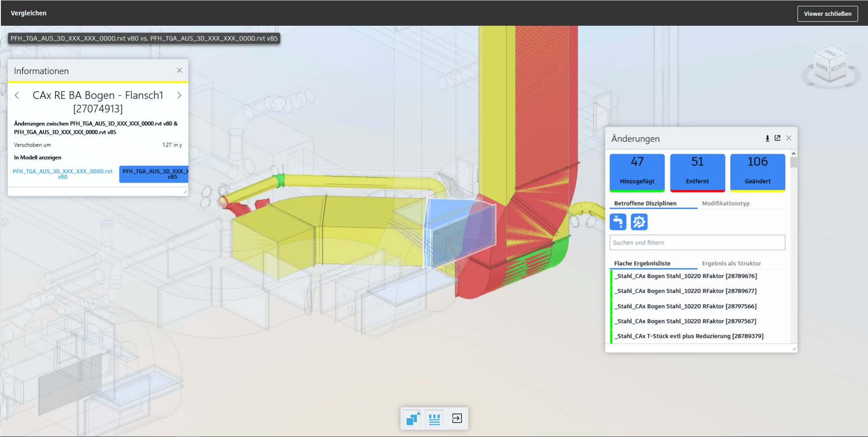The image size is (868, 437).
Task: Click the exit arrow icon in bottom toolbar
Action: point(457,418)
